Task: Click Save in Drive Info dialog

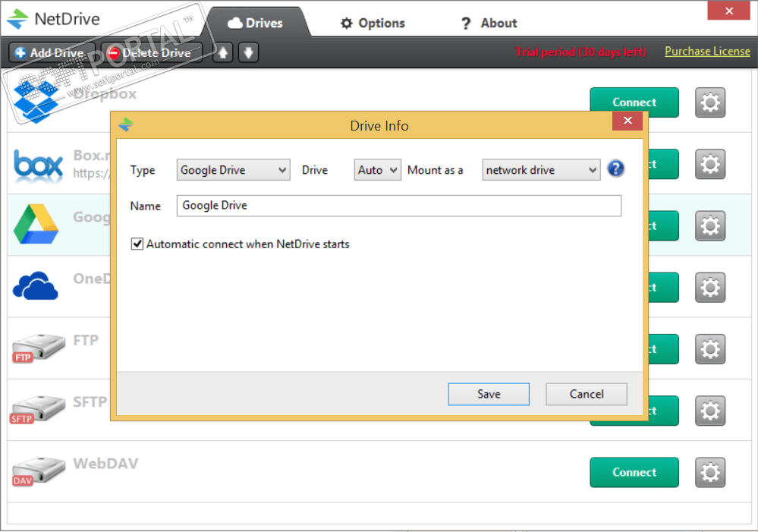Action: tap(489, 394)
